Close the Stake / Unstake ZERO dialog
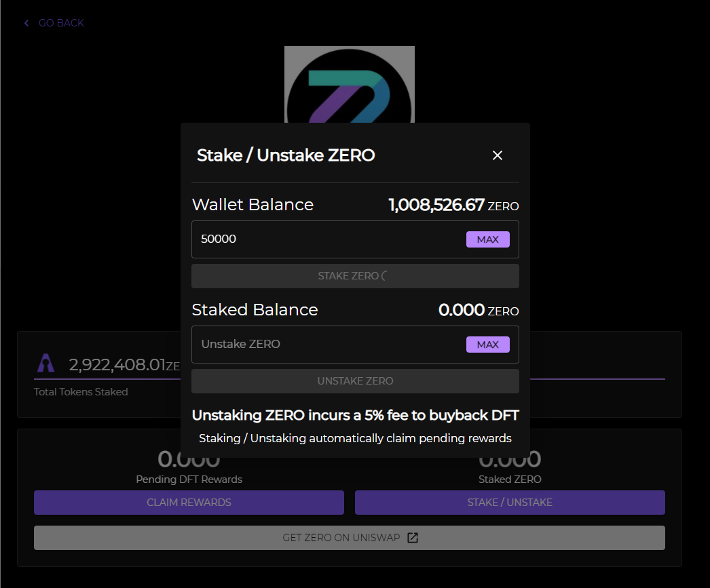The height and width of the screenshot is (588, 710). [498, 155]
